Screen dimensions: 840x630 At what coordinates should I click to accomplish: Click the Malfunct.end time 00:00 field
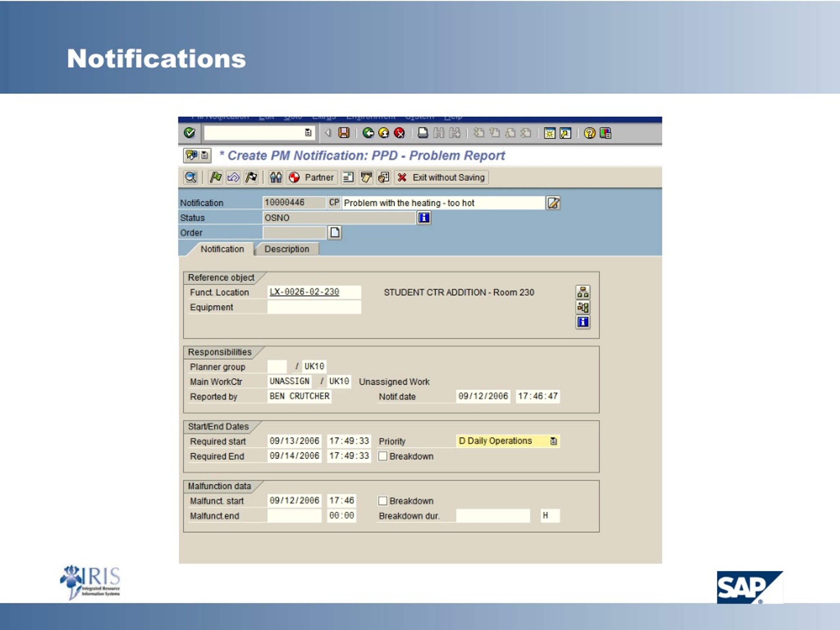pos(341,516)
